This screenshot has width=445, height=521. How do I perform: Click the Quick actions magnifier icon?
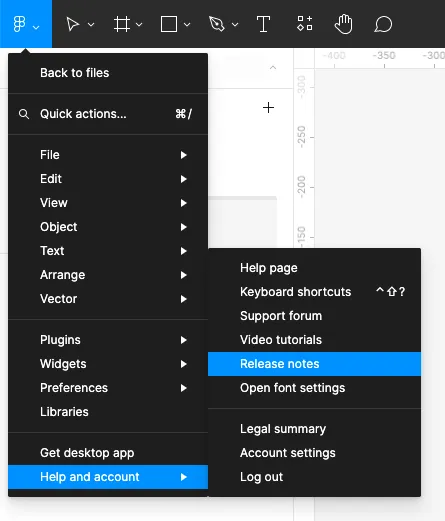24,114
